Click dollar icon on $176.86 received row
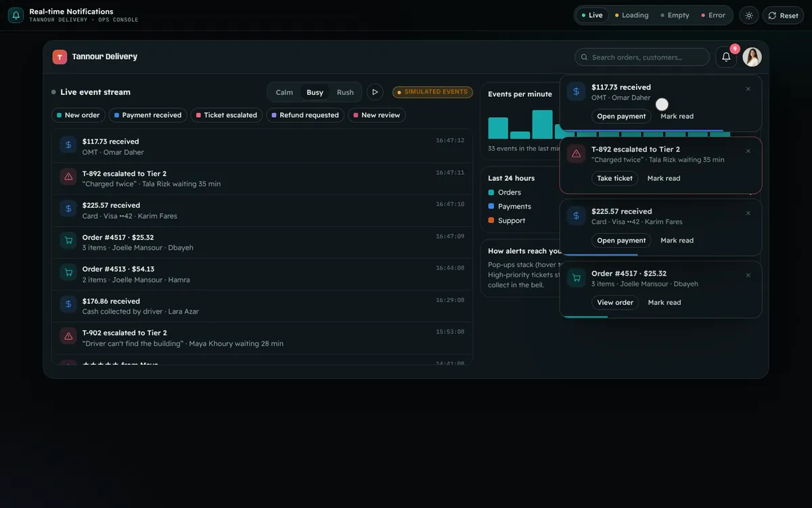812x508 pixels. (x=68, y=305)
